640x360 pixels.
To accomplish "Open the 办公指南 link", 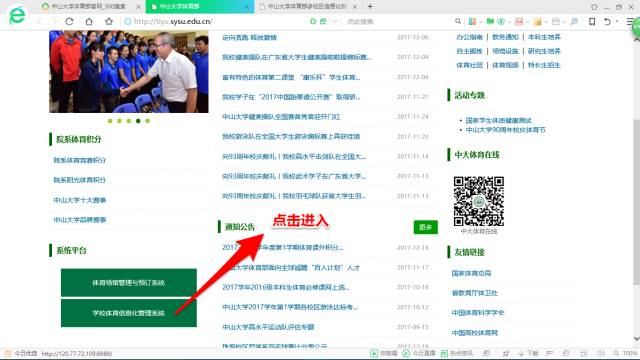I will 469,37.
